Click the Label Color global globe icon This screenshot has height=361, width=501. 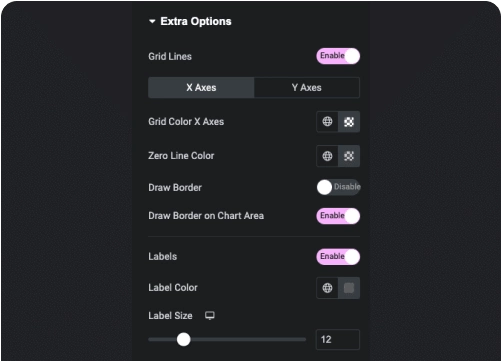coord(327,288)
